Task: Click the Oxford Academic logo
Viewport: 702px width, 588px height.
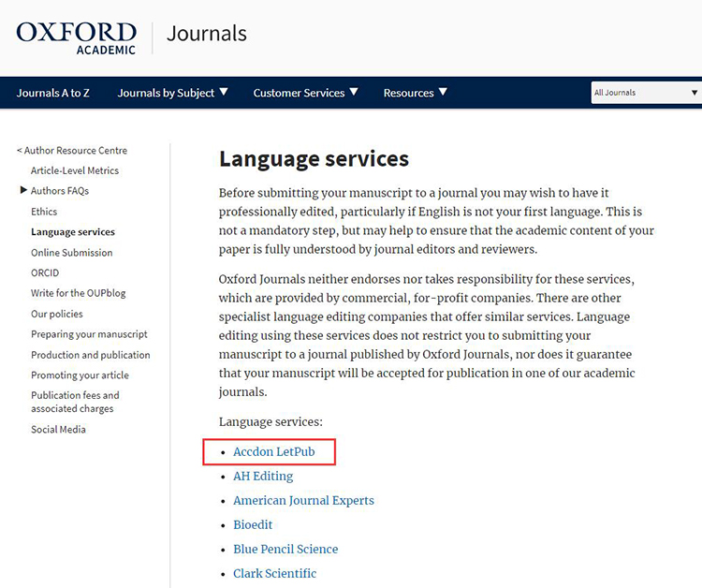Action: tap(76, 36)
